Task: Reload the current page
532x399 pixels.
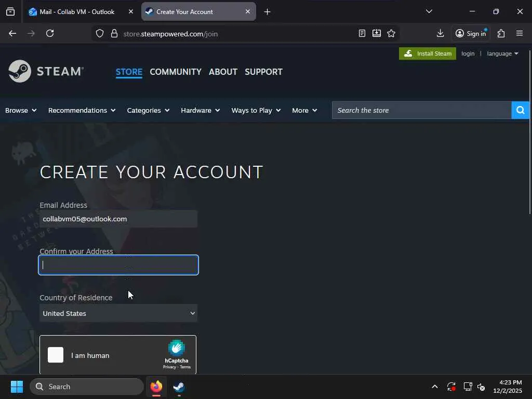Action: coord(50,34)
